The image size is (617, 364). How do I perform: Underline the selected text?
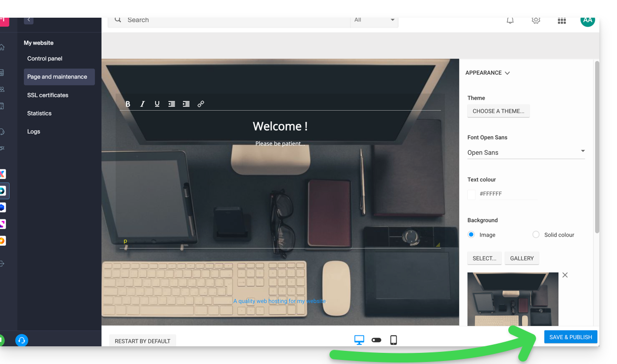[157, 104]
